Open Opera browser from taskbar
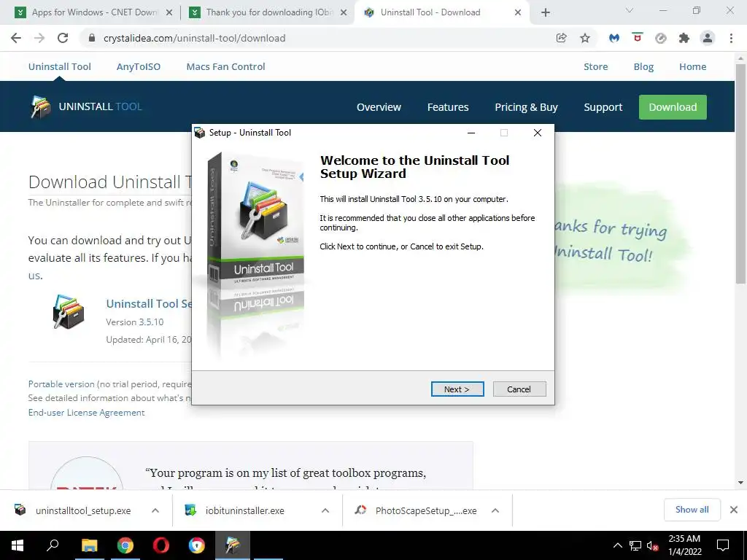The height and width of the screenshot is (560, 747). point(161,545)
